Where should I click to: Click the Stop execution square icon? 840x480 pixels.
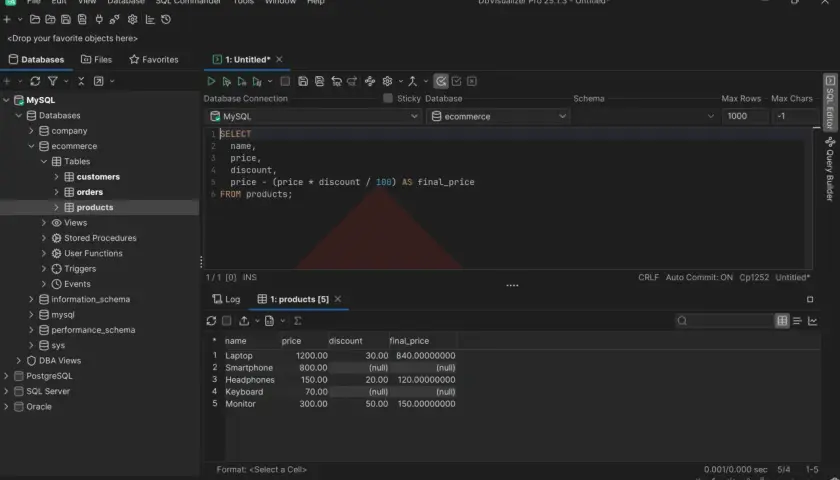pos(285,81)
